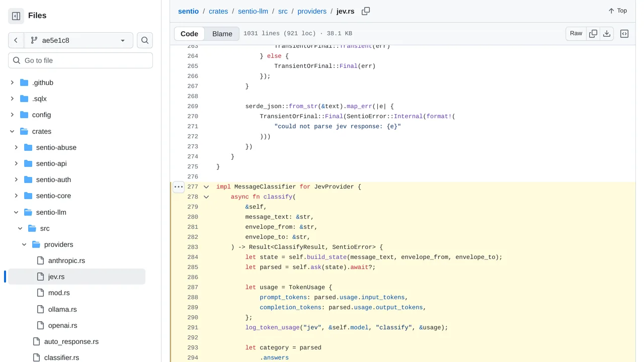
Task: Open classifier.rs in the file tree
Action: coord(61,357)
